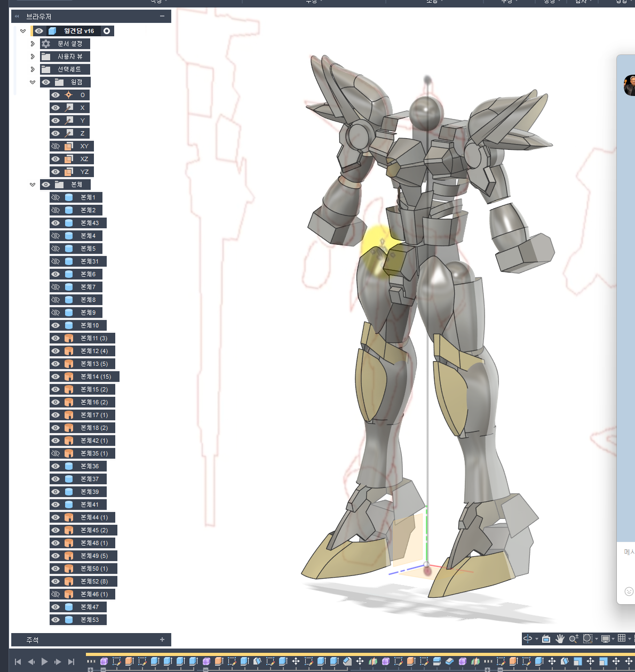The width and height of the screenshot is (635, 672).
Task: Play the design history timeline
Action: click(44, 661)
